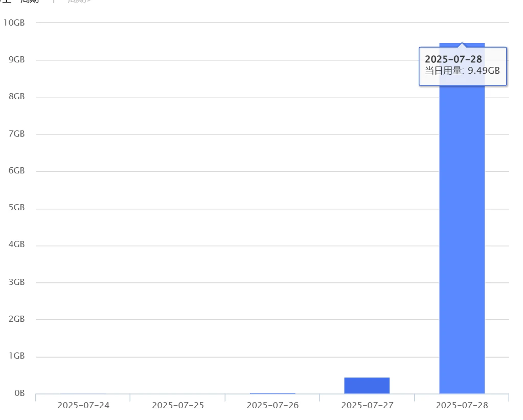Pick the 2025-07-27 x-axis date label
Image resolution: width=523 pixels, height=420 pixels.
tap(367, 406)
